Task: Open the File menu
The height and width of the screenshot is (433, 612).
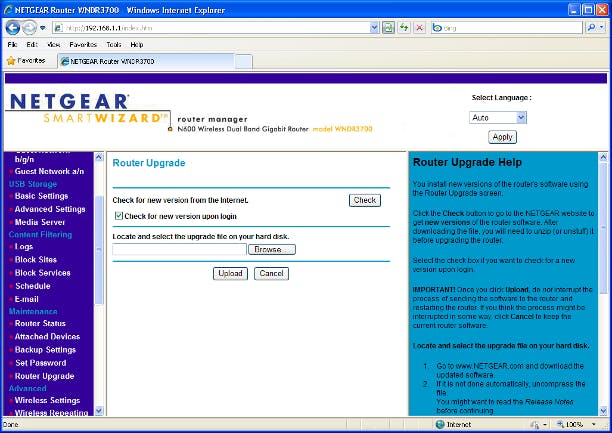Action: pos(12,45)
